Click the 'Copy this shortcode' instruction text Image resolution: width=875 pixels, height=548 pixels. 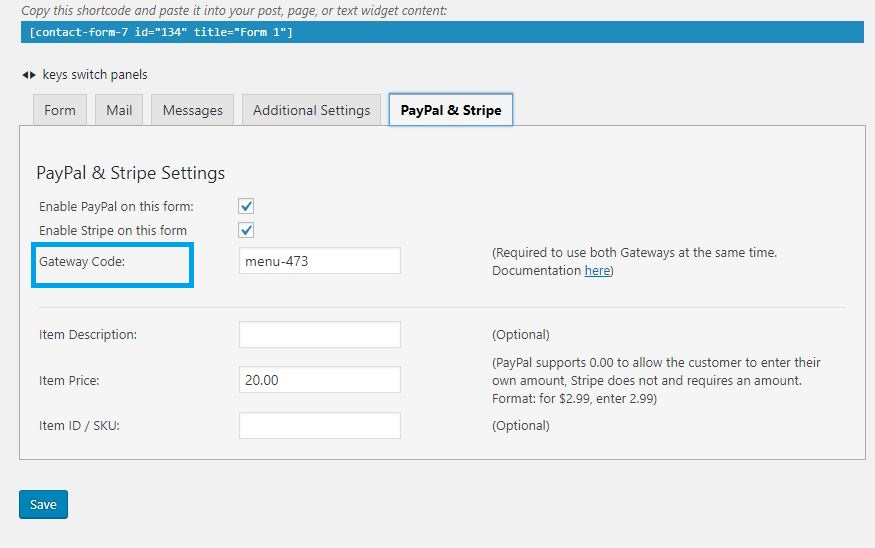pos(234,10)
